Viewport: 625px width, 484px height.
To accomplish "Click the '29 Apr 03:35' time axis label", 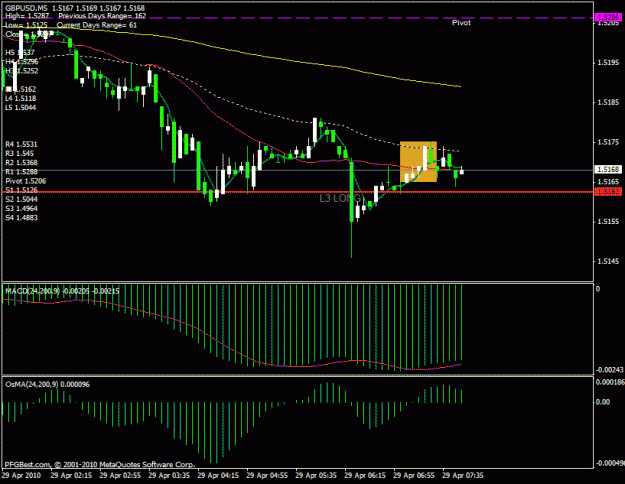I will [x=169, y=475].
